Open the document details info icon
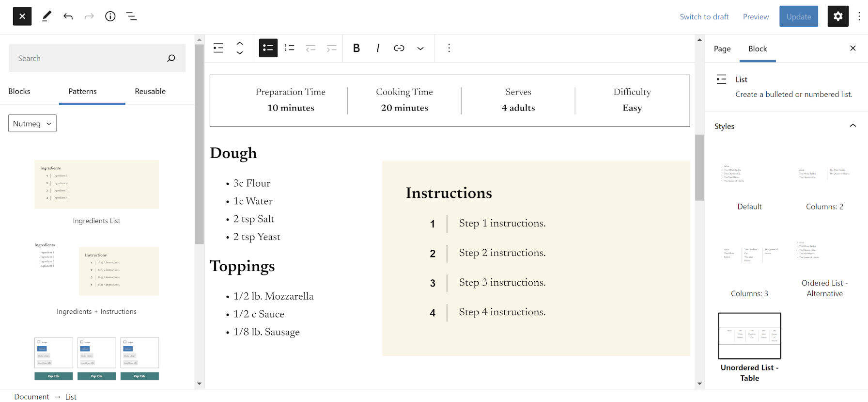Image resolution: width=868 pixels, height=402 pixels. coord(110,16)
